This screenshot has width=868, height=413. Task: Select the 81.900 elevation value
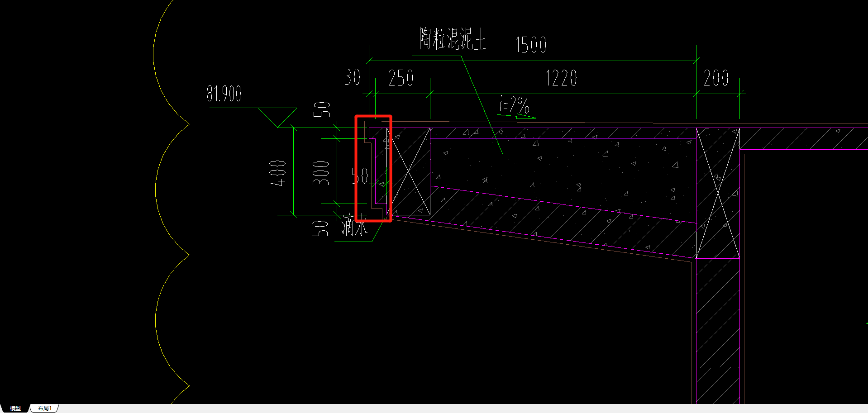coord(224,94)
